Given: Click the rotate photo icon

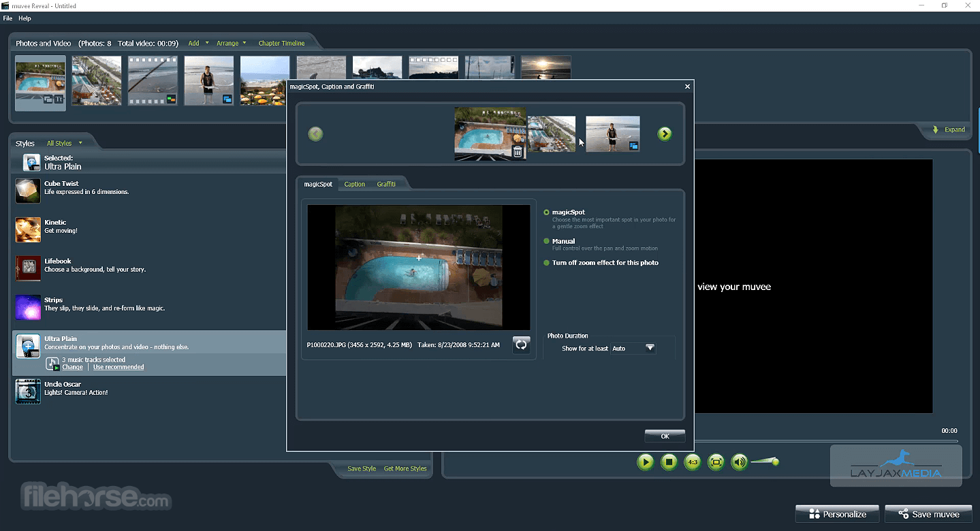Looking at the screenshot, I should click(x=521, y=345).
